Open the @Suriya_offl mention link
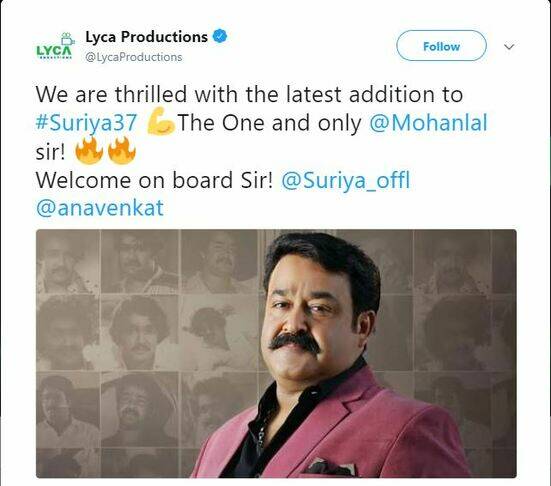 click(x=345, y=181)
